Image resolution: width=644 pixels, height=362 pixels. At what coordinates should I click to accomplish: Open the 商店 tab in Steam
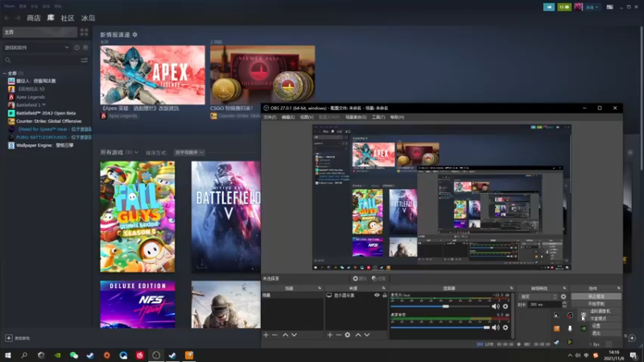34,18
